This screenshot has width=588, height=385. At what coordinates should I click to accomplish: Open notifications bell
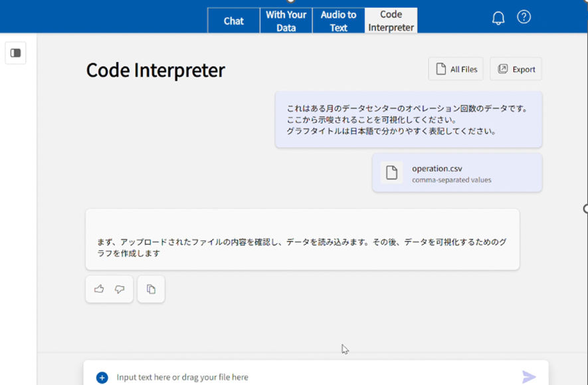click(498, 18)
